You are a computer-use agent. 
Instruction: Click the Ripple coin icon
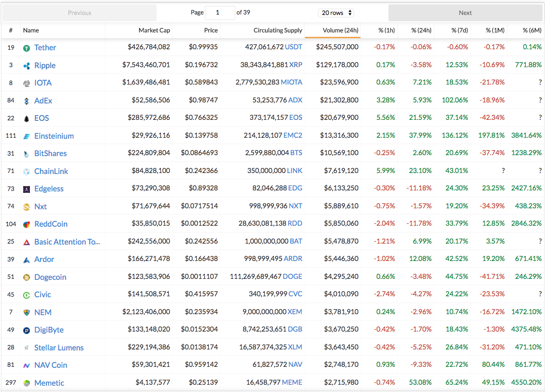point(27,66)
